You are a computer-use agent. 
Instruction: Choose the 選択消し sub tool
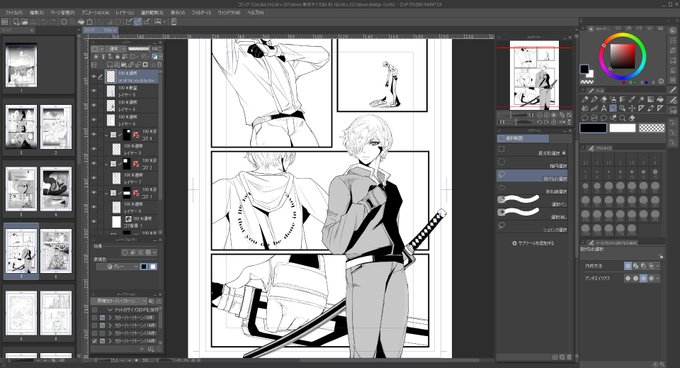[x=532, y=213]
